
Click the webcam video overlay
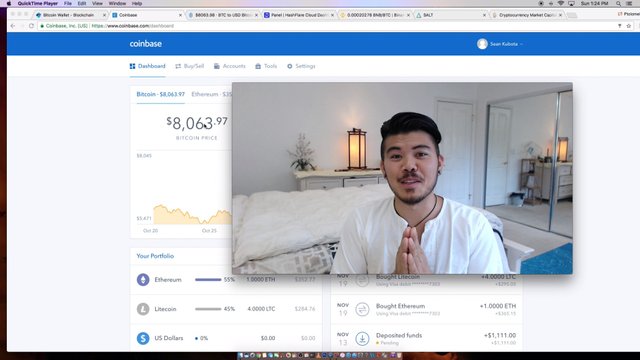(402, 178)
